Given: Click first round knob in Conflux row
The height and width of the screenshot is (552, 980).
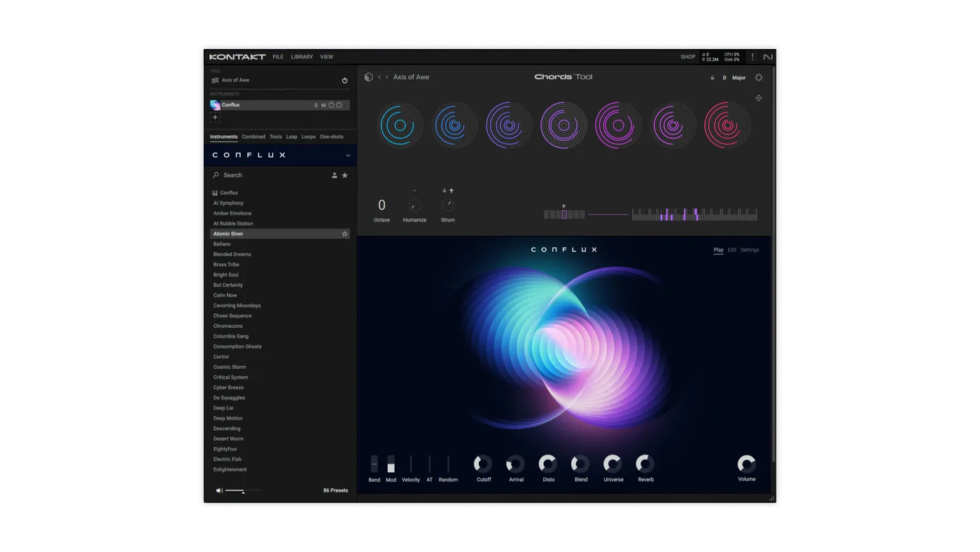Looking at the screenshot, I should click(331, 105).
